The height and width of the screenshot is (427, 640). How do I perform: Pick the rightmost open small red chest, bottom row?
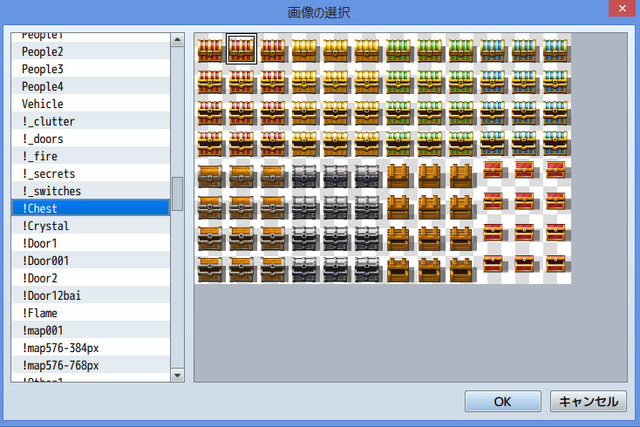pos(556,263)
